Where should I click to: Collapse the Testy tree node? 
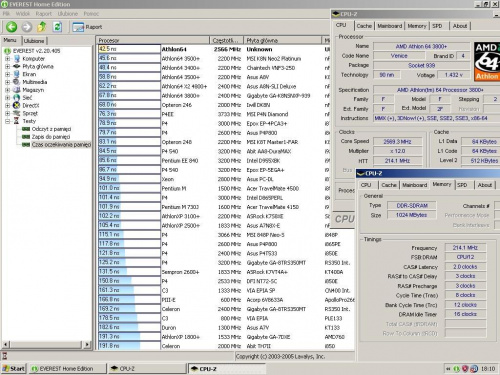[x=7, y=121]
